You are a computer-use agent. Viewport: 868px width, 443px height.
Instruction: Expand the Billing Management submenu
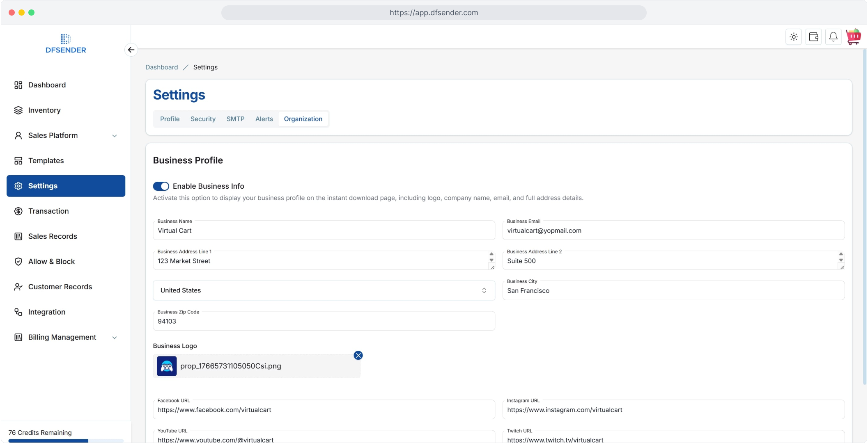pyautogui.click(x=115, y=338)
